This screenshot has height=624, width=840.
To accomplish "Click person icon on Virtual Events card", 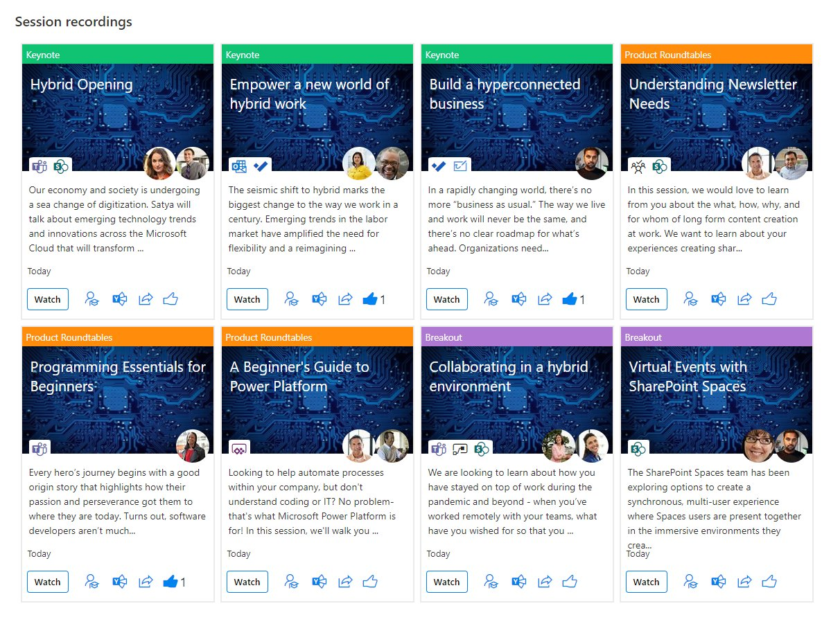I will pyautogui.click(x=691, y=582).
